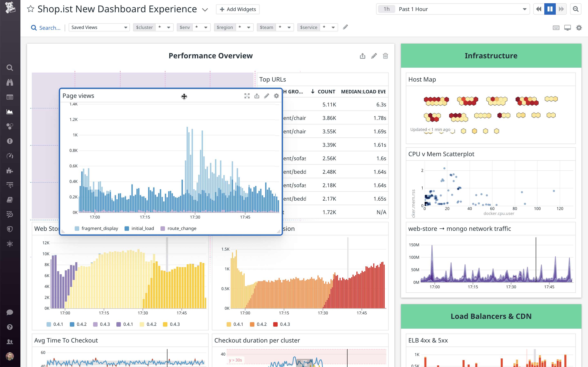Delete Performance Overview using trash icon
This screenshot has height=367, width=588.
pyautogui.click(x=385, y=56)
